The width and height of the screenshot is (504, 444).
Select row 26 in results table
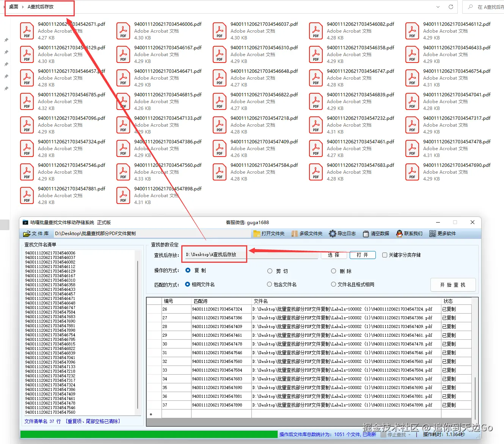[309, 309]
